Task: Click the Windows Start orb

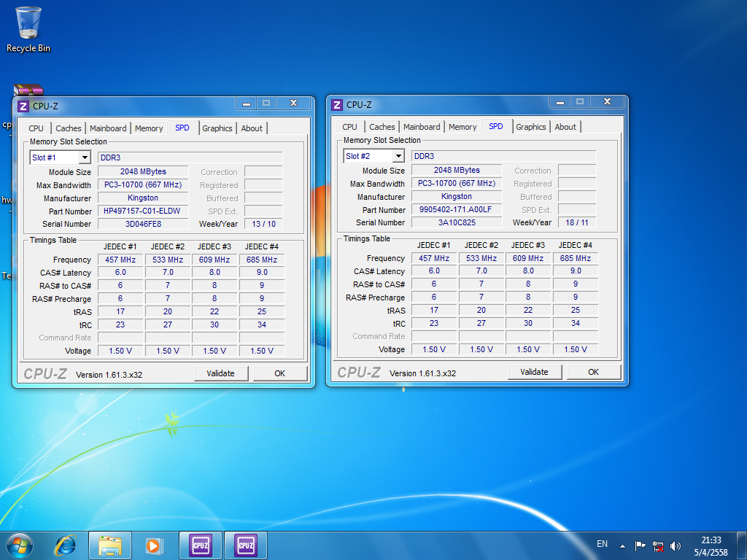Action: tap(20, 545)
